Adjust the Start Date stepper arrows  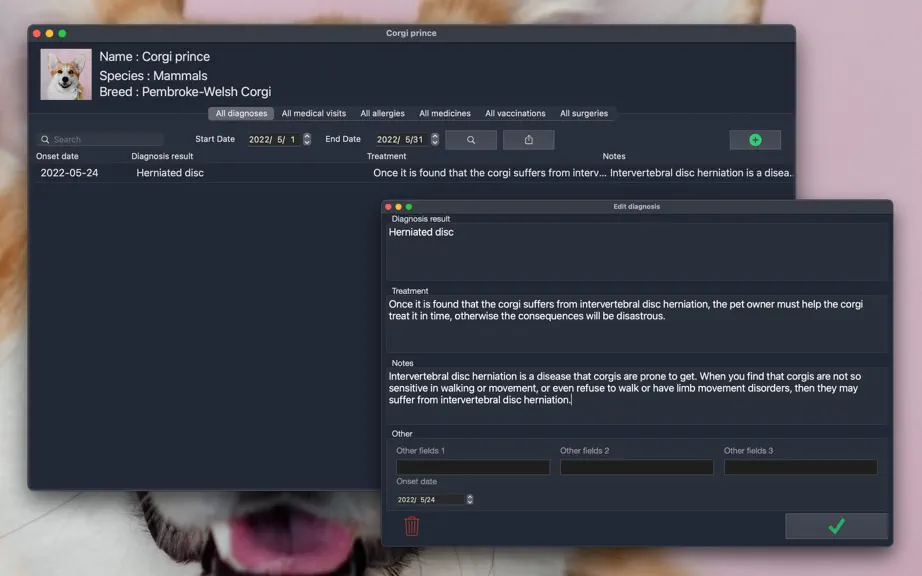(x=307, y=139)
